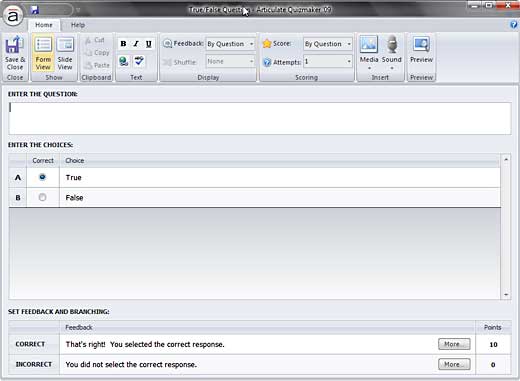Open the quick access toolbar customize arrow
Image resolution: width=520 pixels, height=381 pixels.
click(78, 10)
